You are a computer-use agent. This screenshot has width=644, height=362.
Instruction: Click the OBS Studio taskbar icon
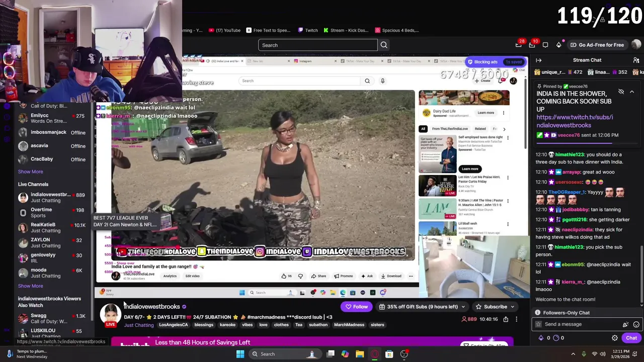[404, 354]
